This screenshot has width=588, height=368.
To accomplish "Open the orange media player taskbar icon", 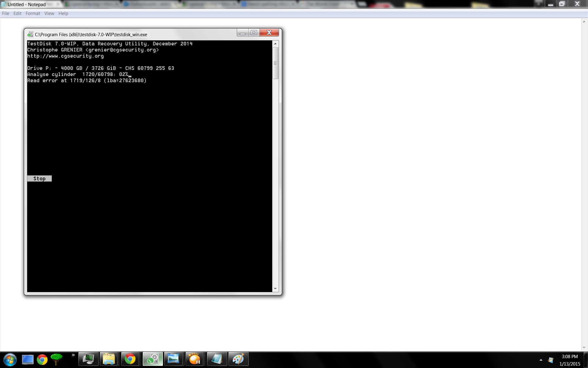I will point(194,359).
